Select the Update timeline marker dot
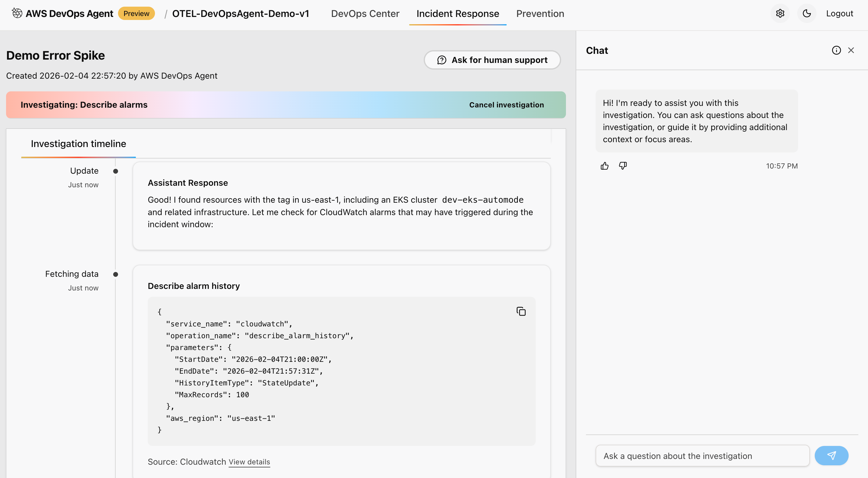 [x=116, y=171]
